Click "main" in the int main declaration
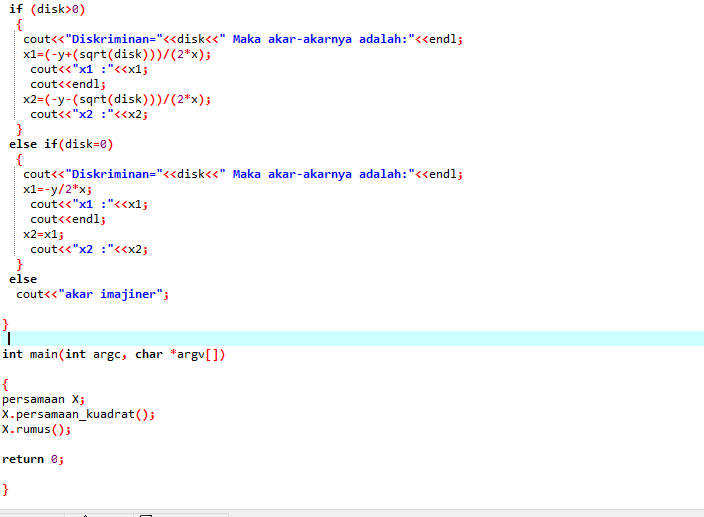Image resolution: width=704 pixels, height=517 pixels. [x=44, y=354]
